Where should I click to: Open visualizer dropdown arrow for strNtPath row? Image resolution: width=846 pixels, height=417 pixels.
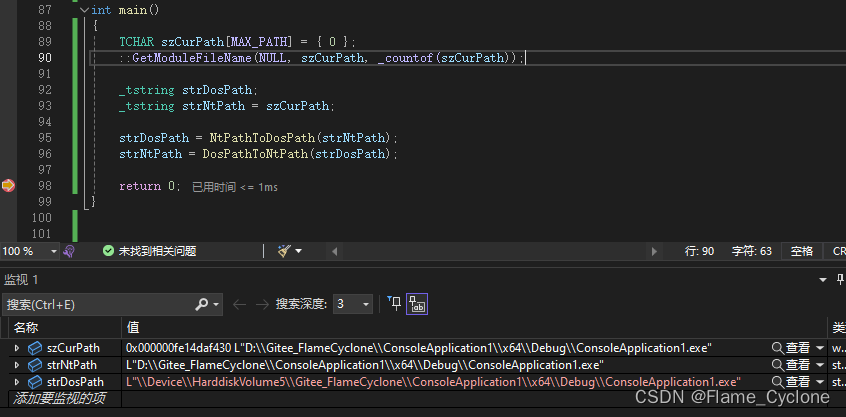click(x=820, y=365)
